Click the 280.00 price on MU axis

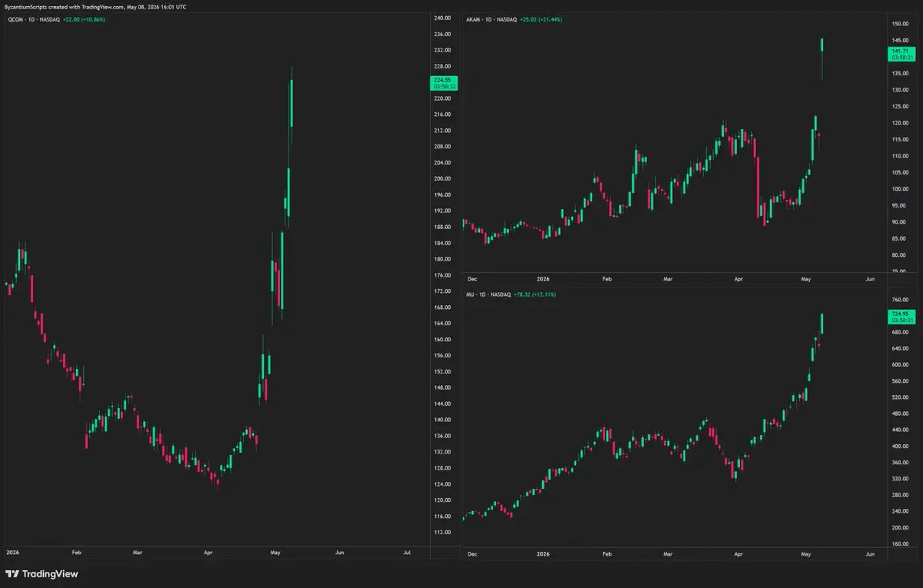pyautogui.click(x=899, y=495)
